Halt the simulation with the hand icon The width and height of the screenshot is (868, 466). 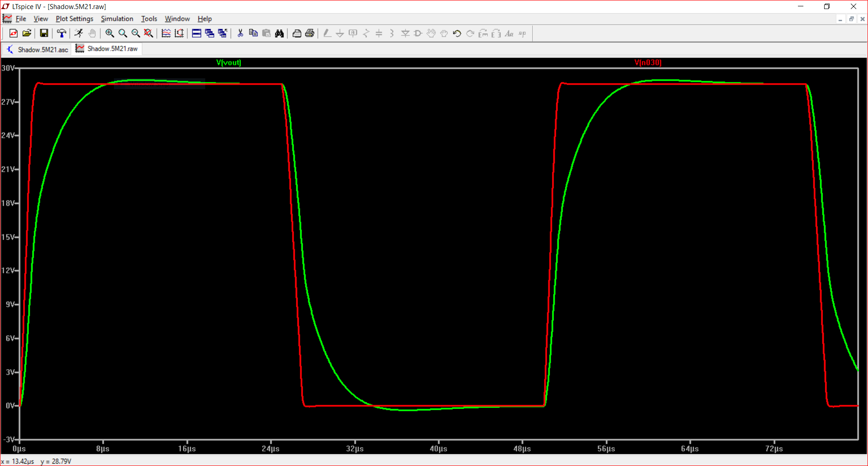[92, 33]
